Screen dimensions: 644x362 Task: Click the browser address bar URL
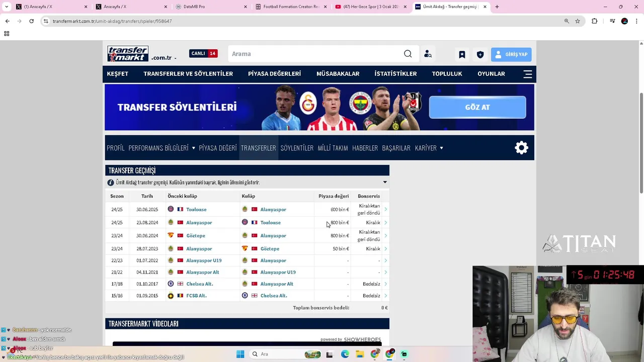(x=112, y=21)
